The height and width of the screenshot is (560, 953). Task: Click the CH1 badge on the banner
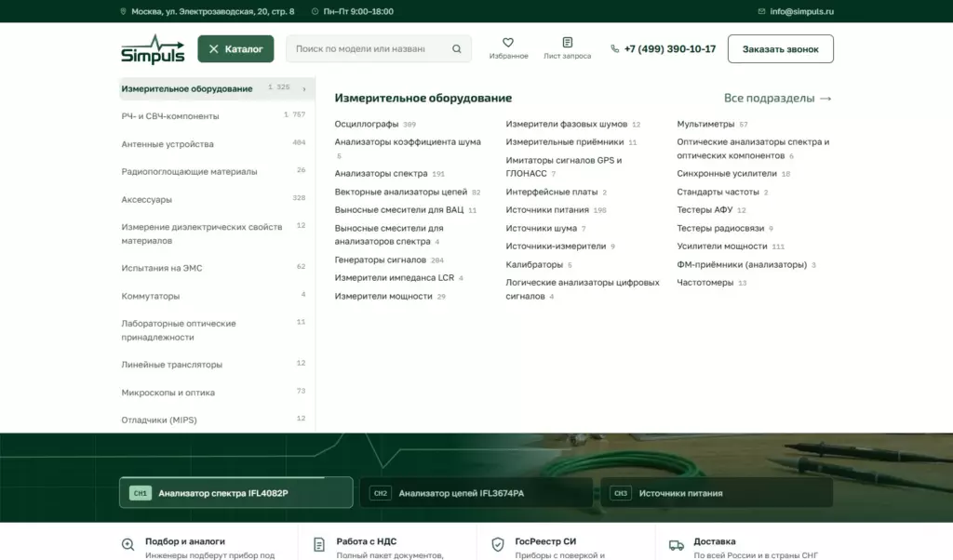coord(140,493)
